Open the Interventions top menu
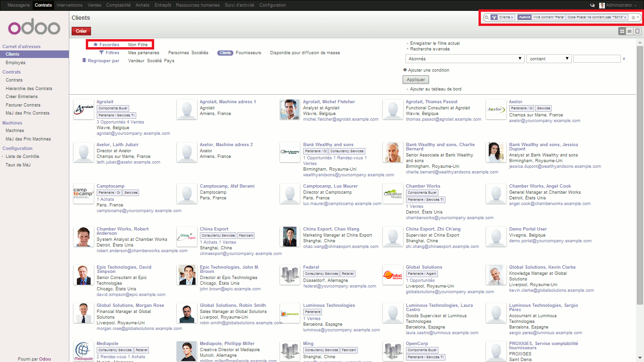 click(x=69, y=5)
